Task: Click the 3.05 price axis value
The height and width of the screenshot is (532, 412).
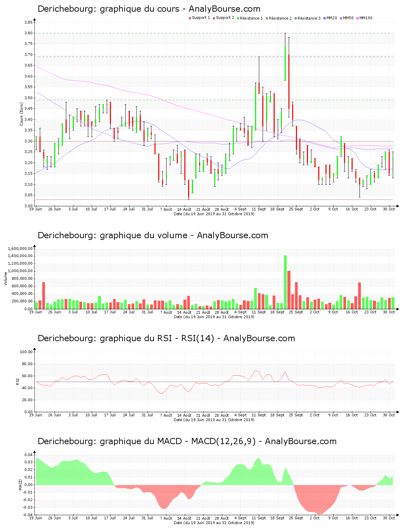Action: pos(28,195)
